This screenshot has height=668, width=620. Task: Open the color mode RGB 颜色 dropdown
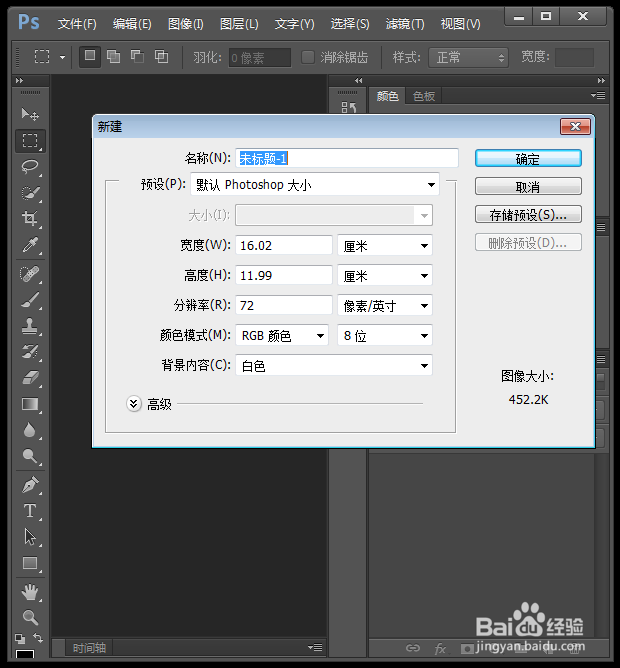tap(282, 336)
